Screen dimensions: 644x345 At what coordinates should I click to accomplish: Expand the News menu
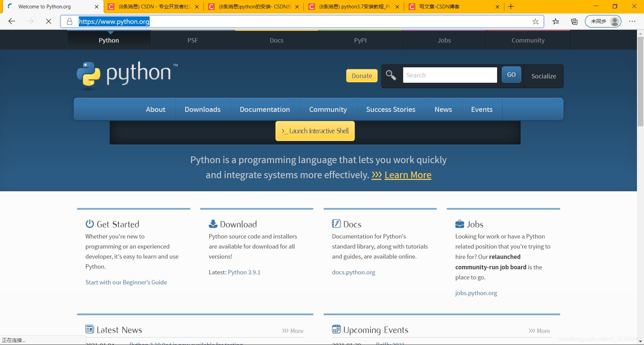click(443, 110)
